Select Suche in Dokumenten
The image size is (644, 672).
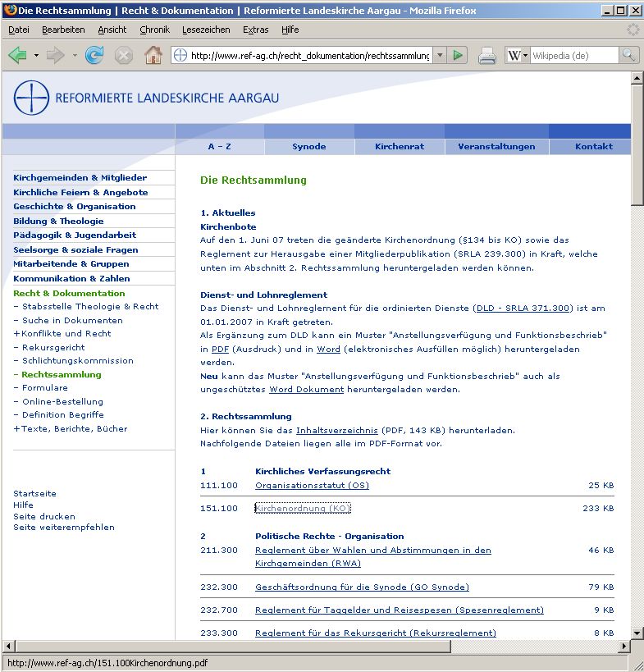[72, 320]
